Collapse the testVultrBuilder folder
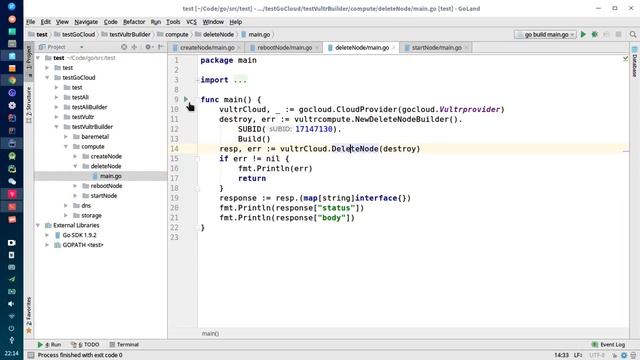 [56, 127]
